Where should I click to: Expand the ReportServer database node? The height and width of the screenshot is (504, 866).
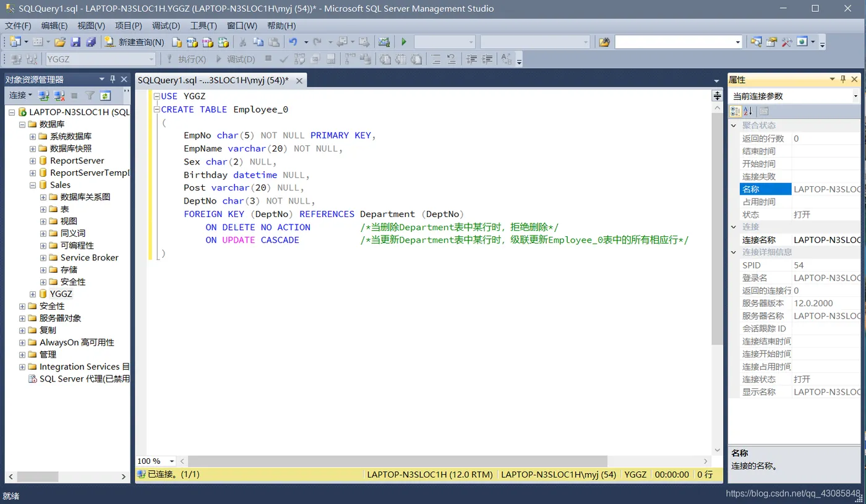[33, 161]
